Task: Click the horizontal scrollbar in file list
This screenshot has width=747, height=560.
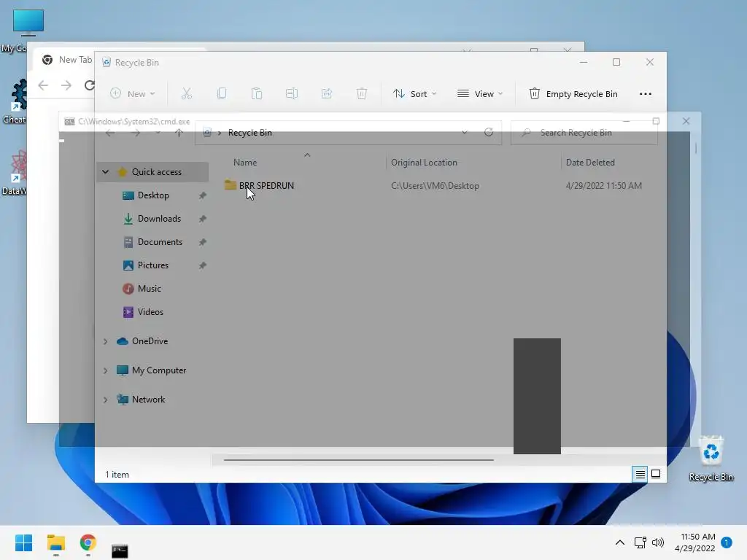Action: click(x=359, y=460)
